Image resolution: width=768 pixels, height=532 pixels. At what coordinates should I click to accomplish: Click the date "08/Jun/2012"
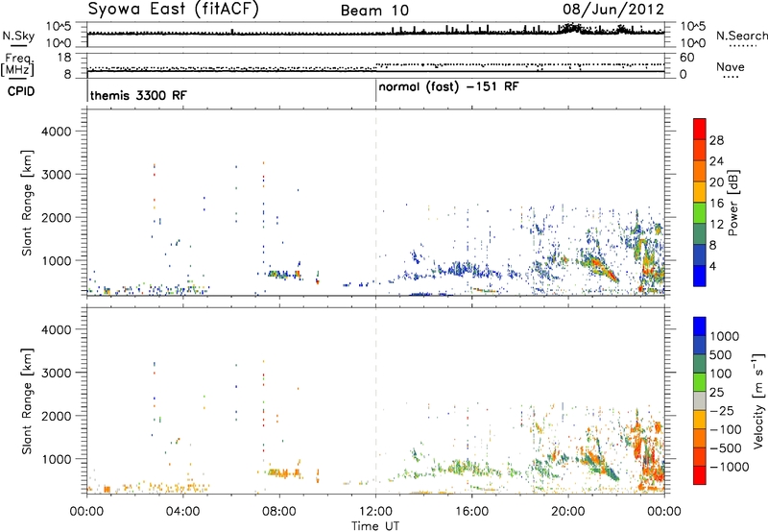pos(612,10)
